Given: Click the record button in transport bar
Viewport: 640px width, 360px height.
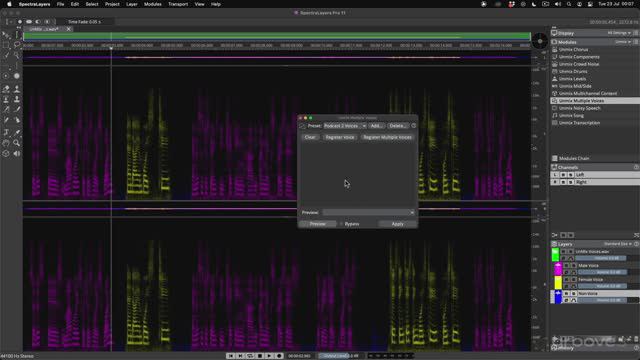Looking at the screenshot, I should pyautogui.click(x=279, y=356).
